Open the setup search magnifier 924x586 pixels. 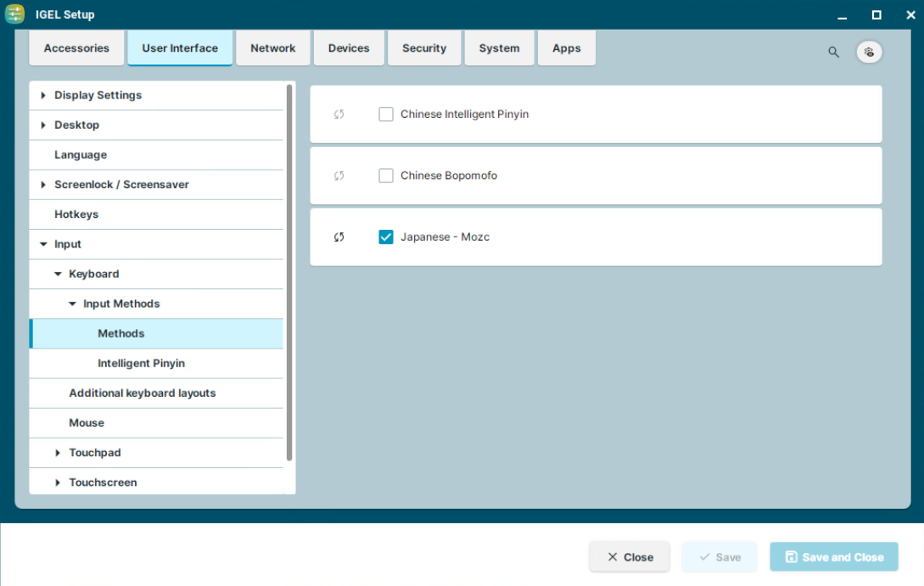point(833,52)
